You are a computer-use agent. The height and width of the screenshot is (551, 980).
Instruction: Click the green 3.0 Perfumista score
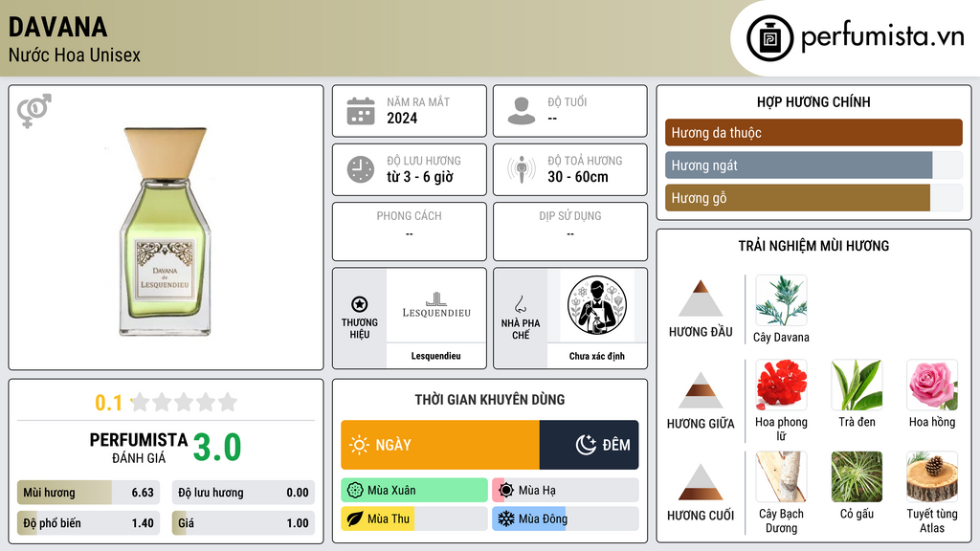coord(217,448)
